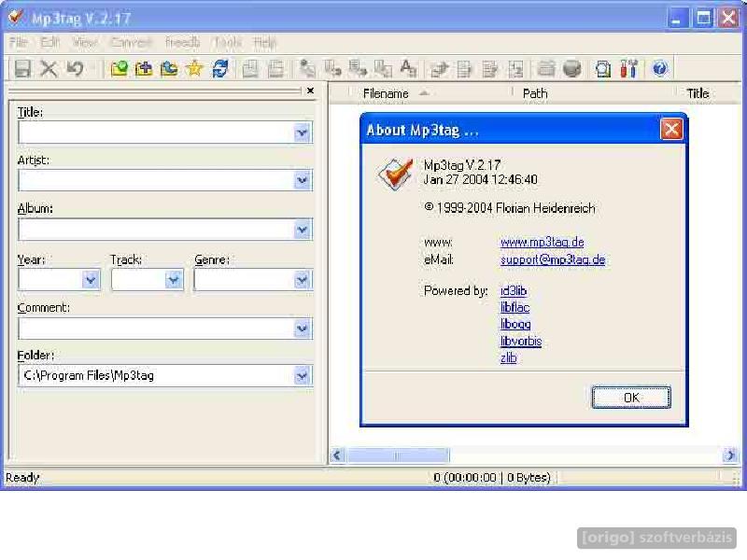Click the horizontal scrollbar thumb
The height and width of the screenshot is (560, 747).
pyautogui.click(x=398, y=455)
